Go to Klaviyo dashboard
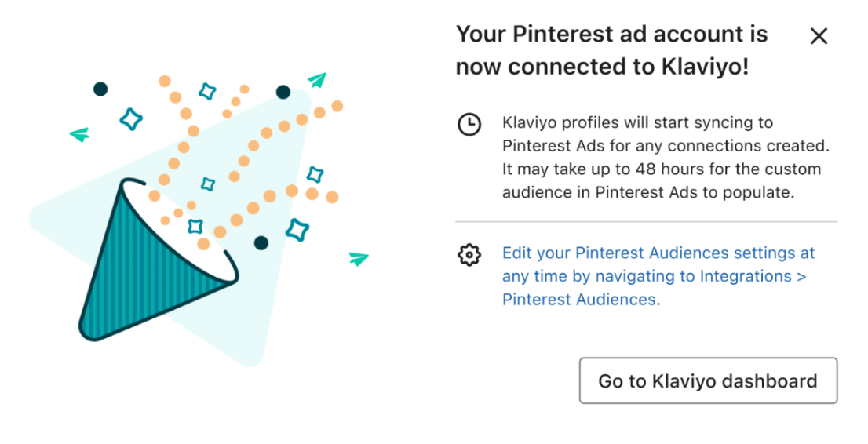 click(x=708, y=381)
